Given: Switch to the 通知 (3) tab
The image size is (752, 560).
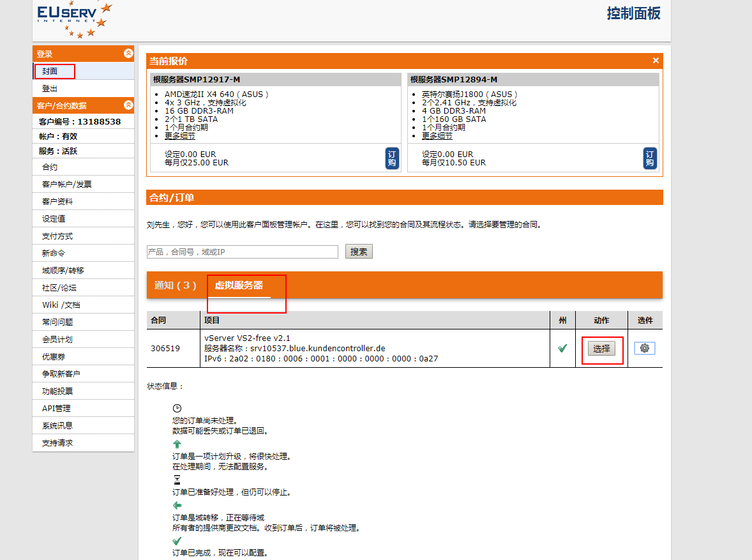Looking at the screenshot, I should click(x=175, y=285).
